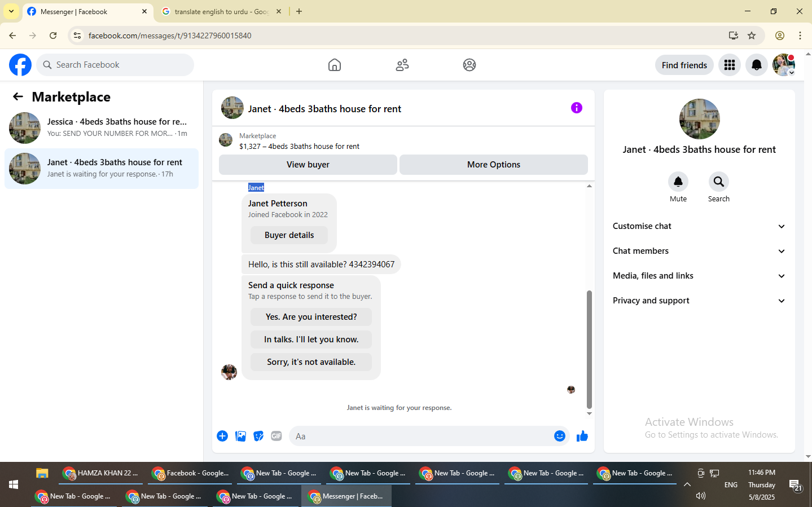Send quick reply 'Sorry, it's not available.'
The height and width of the screenshot is (507, 812).
(311, 362)
